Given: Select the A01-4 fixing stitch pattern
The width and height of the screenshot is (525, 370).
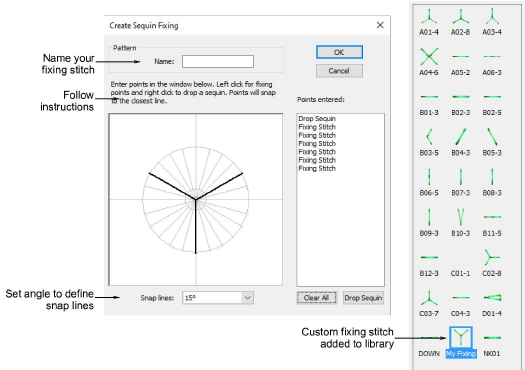Looking at the screenshot, I should pos(429,22).
